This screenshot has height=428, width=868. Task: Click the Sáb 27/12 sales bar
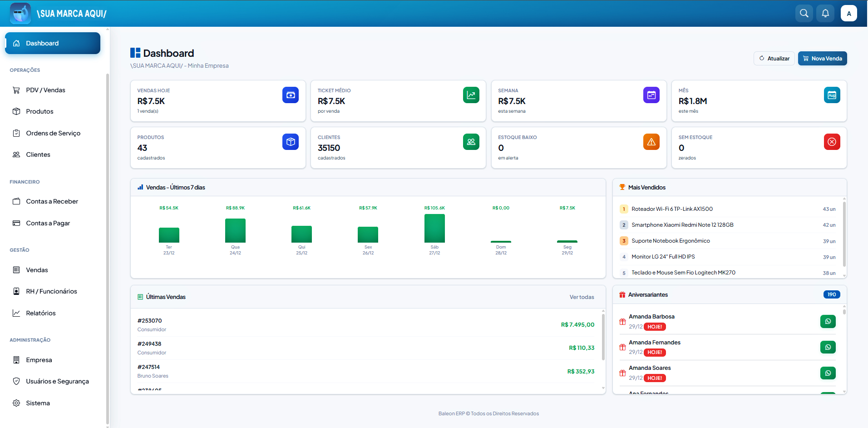[434, 229]
